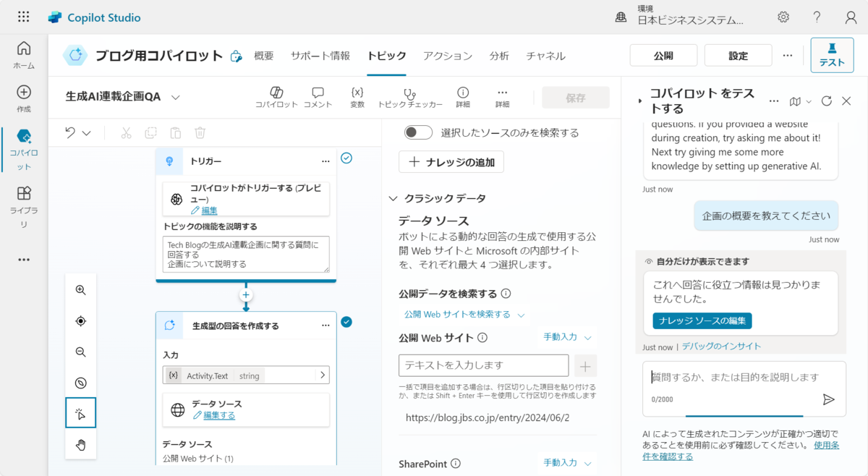Viewport: 868px width, 476px height.
Task: Go to ホーム in sidebar
Action: 24,55
